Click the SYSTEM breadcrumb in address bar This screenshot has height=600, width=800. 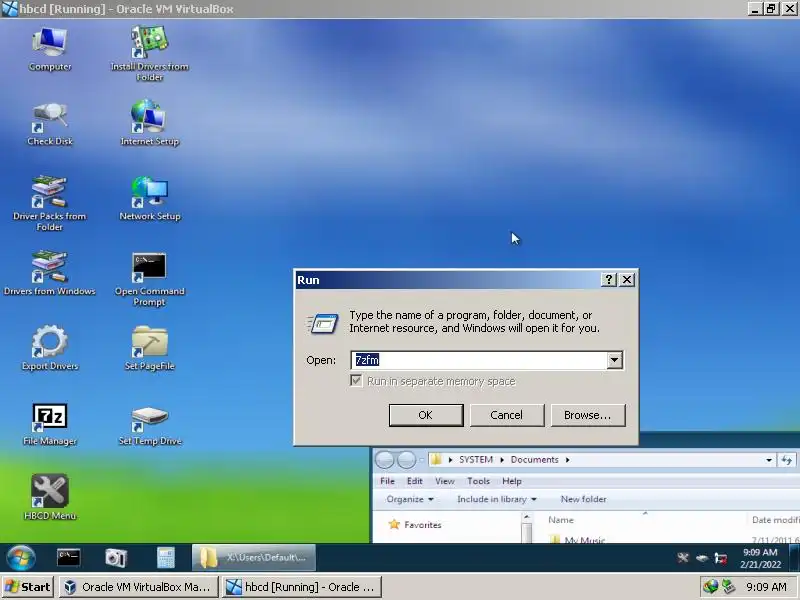point(476,460)
